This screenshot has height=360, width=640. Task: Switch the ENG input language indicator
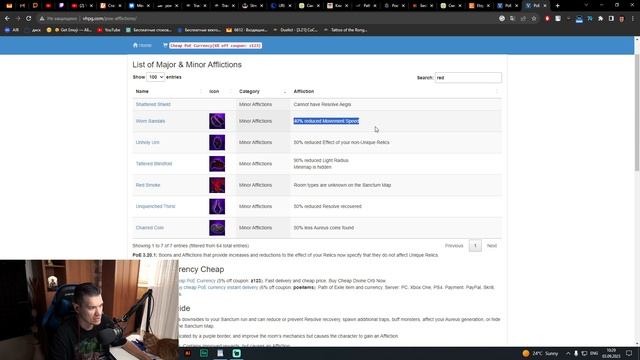[x=594, y=353]
